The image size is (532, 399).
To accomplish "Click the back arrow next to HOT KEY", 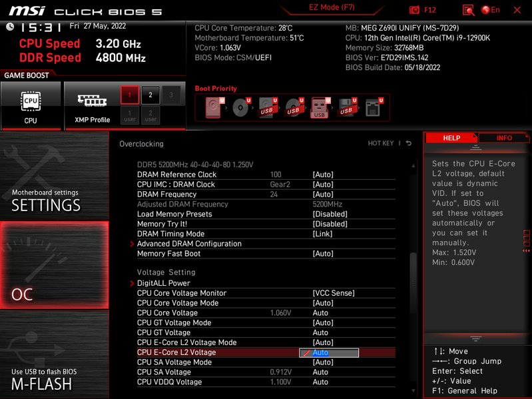I will coord(409,143).
